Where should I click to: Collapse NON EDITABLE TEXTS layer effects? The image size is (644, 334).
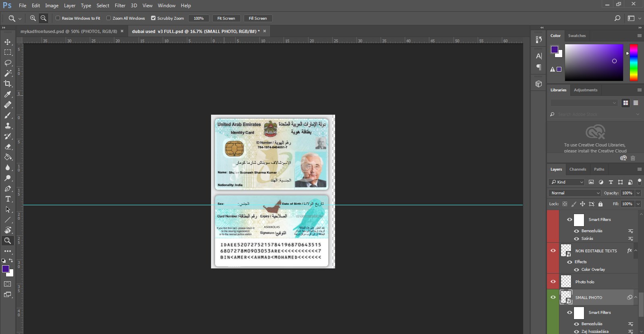(x=636, y=250)
